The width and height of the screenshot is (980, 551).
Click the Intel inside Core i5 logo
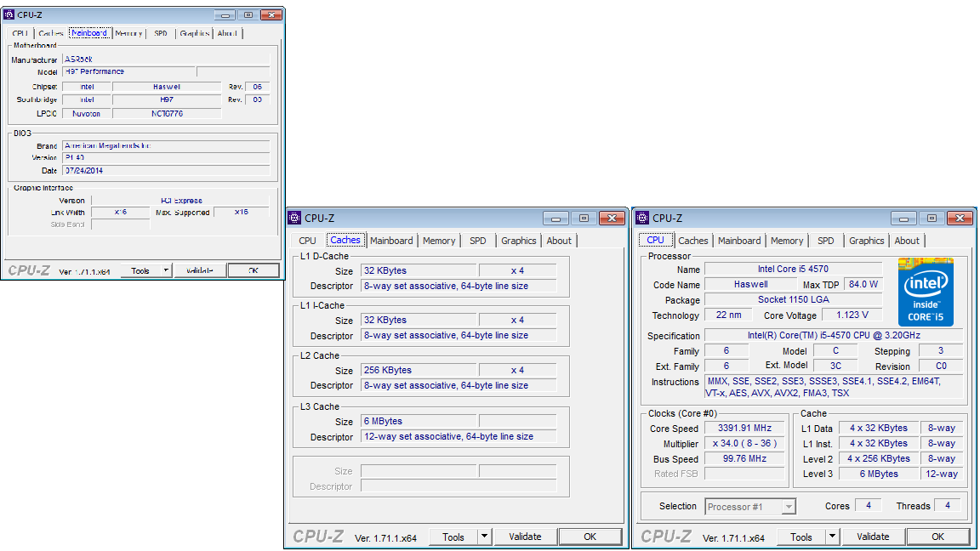click(926, 292)
